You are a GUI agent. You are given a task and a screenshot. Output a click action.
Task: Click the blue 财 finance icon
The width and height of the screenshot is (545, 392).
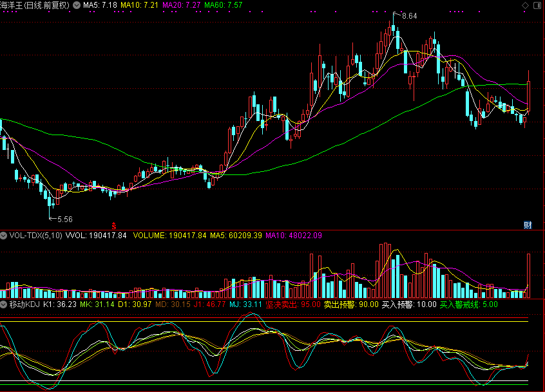pyautogui.click(x=528, y=225)
